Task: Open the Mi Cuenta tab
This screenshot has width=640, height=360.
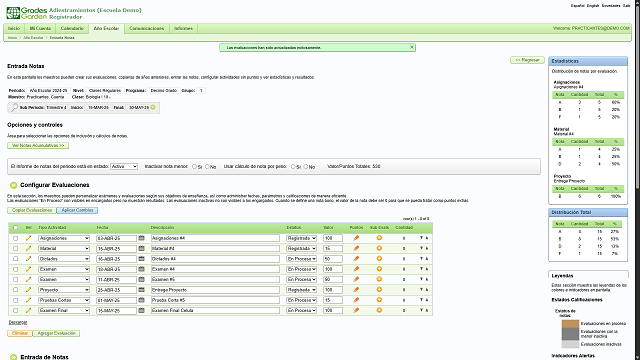Action: 40,28
